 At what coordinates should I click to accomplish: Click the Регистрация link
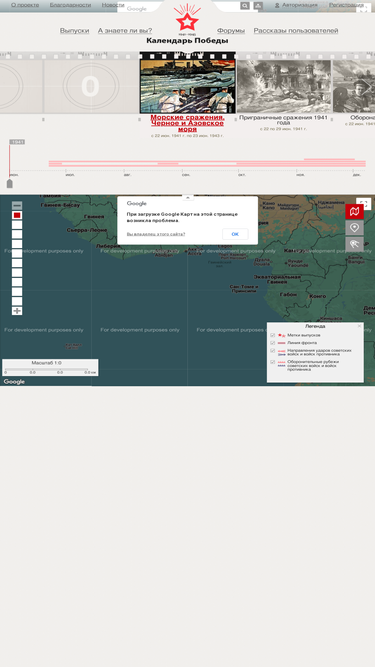coord(346,5)
